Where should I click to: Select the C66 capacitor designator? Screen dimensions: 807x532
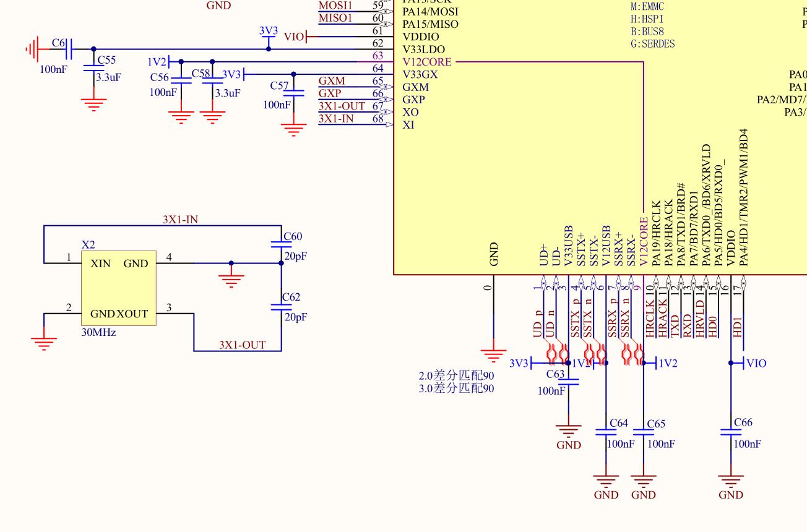click(743, 423)
